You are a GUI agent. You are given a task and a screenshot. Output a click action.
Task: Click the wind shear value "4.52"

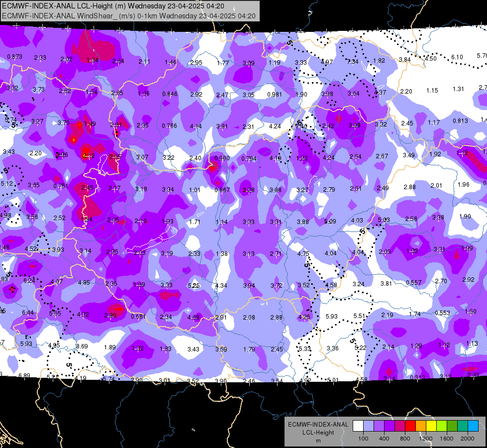31,249
